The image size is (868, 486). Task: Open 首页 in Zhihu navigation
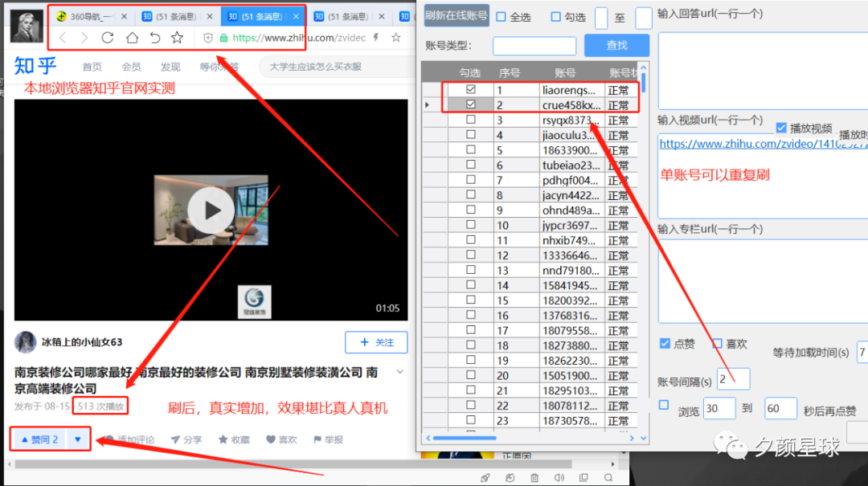[x=92, y=67]
